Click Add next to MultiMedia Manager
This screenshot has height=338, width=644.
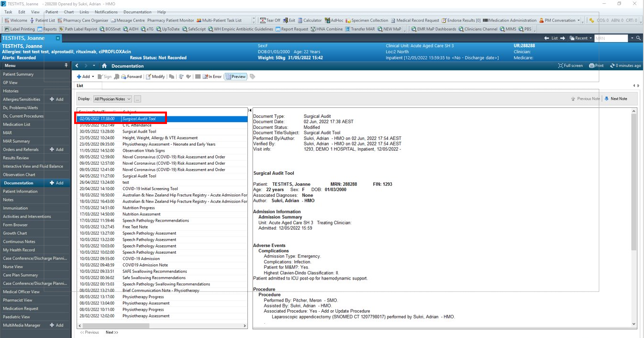pos(56,325)
